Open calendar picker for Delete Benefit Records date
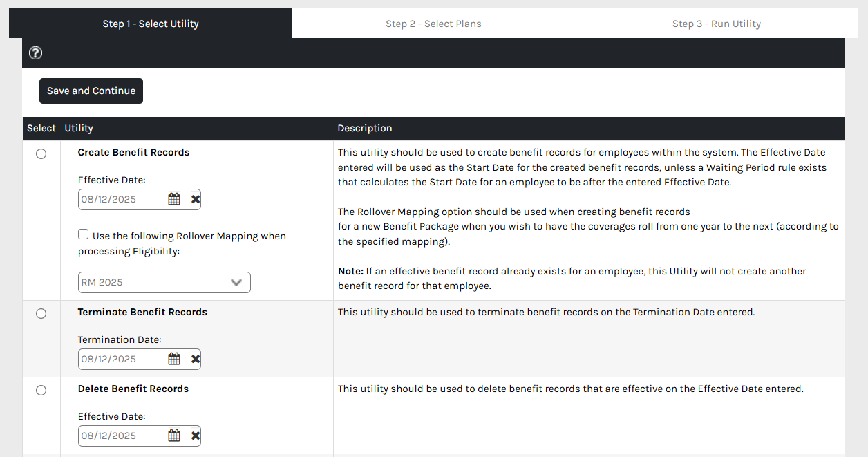 pyautogui.click(x=174, y=436)
